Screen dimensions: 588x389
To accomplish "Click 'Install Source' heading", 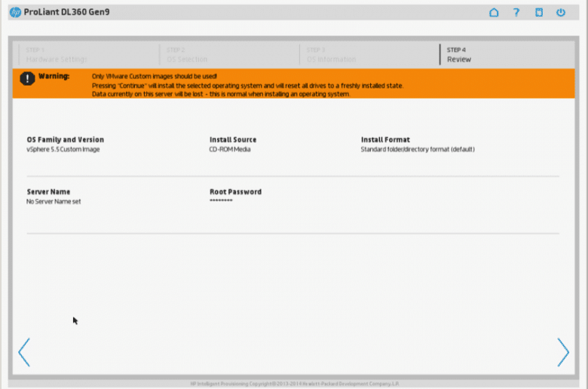I will tap(233, 139).
